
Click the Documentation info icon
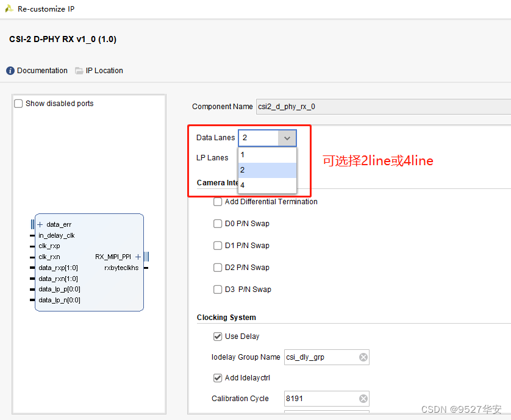tap(10, 71)
